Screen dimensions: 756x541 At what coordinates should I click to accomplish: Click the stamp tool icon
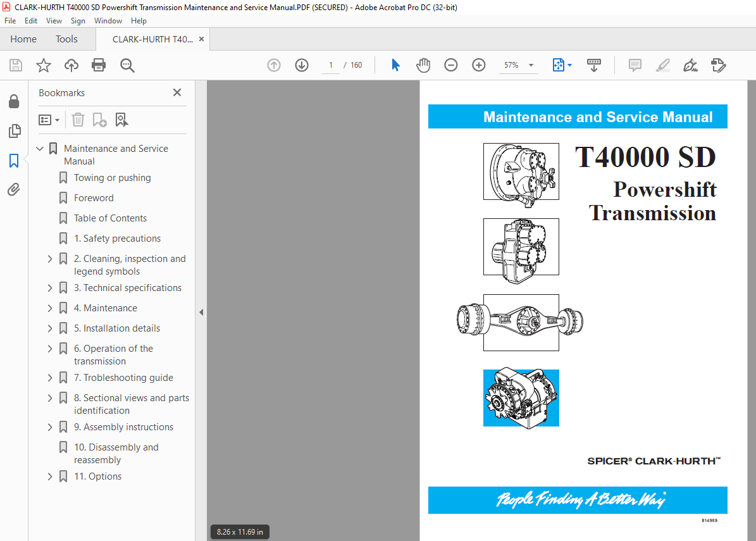point(719,65)
